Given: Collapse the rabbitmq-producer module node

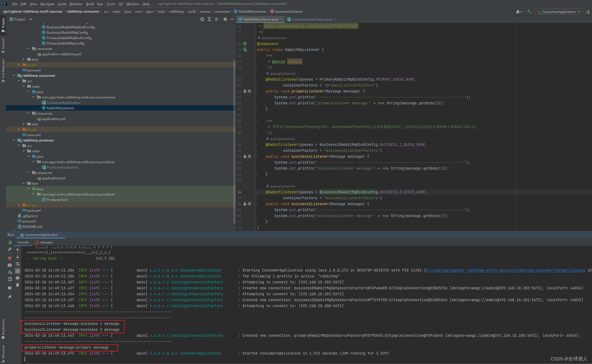Looking at the screenshot, I should coord(14,140).
